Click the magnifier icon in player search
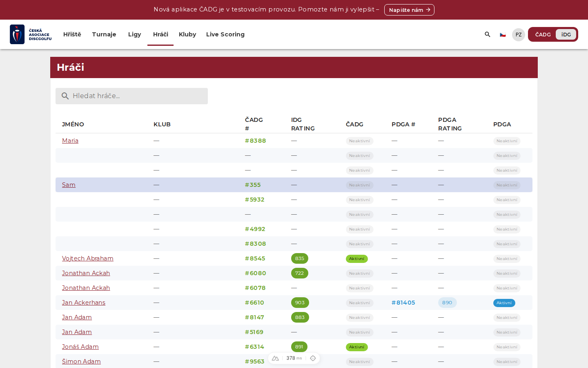This screenshot has width=588, height=368. (65, 96)
